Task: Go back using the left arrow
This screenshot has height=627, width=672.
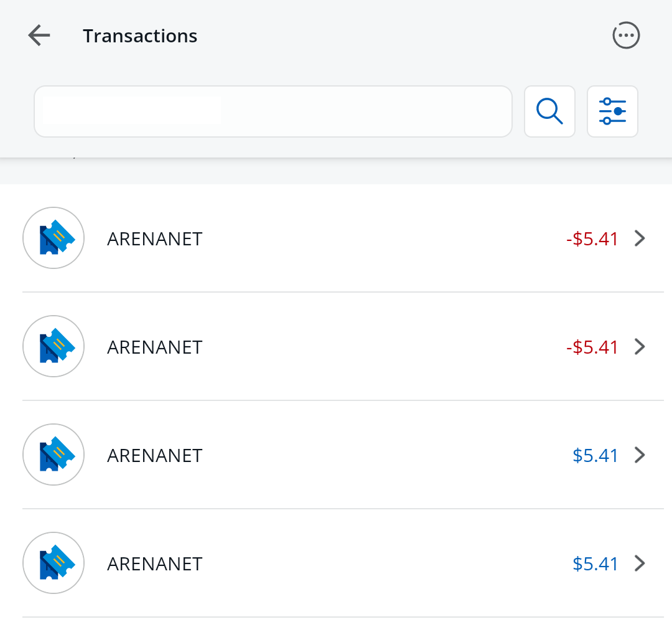Action: tap(39, 36)
